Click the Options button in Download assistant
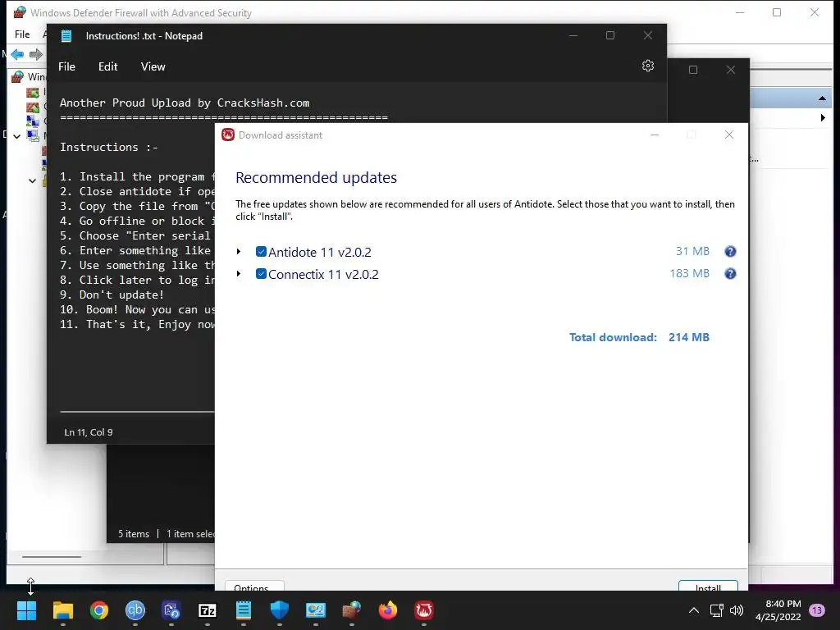Image resolution: width=840 pixels, height=630 pixels. tap(254, 586)
